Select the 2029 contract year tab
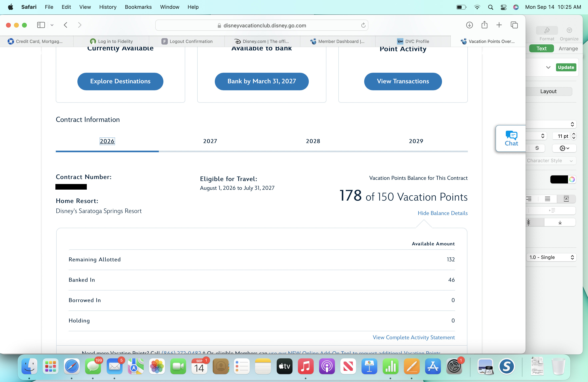Screen dimensions: 588x382 tap(416, 141)
